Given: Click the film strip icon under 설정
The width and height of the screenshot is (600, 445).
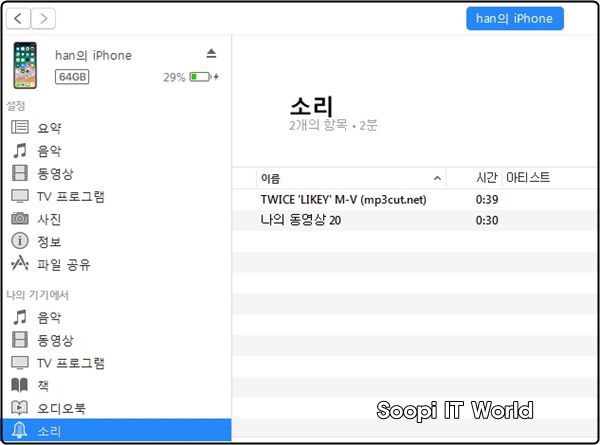Looking at the screenshot, I should coord(20,173).
